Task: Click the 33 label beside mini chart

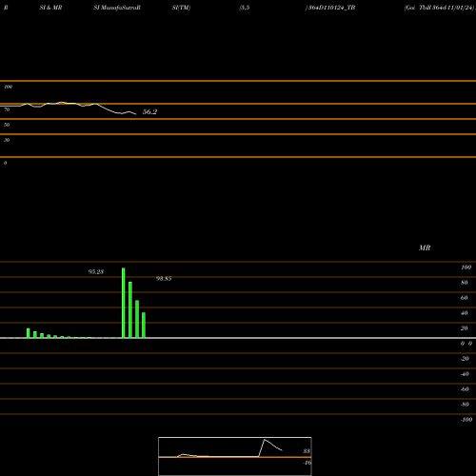Action: [307, 451]
